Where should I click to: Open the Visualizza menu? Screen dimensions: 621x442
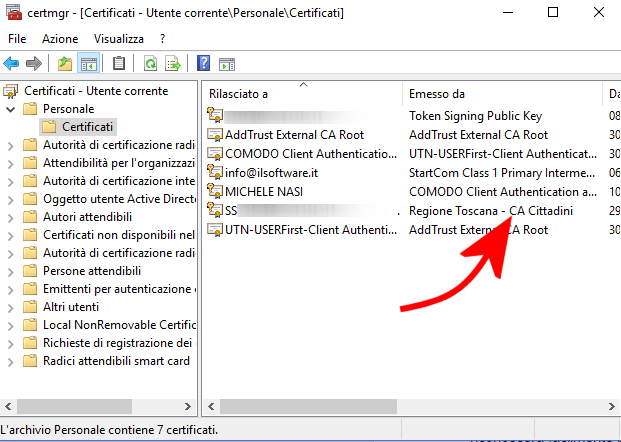point(119,39)
